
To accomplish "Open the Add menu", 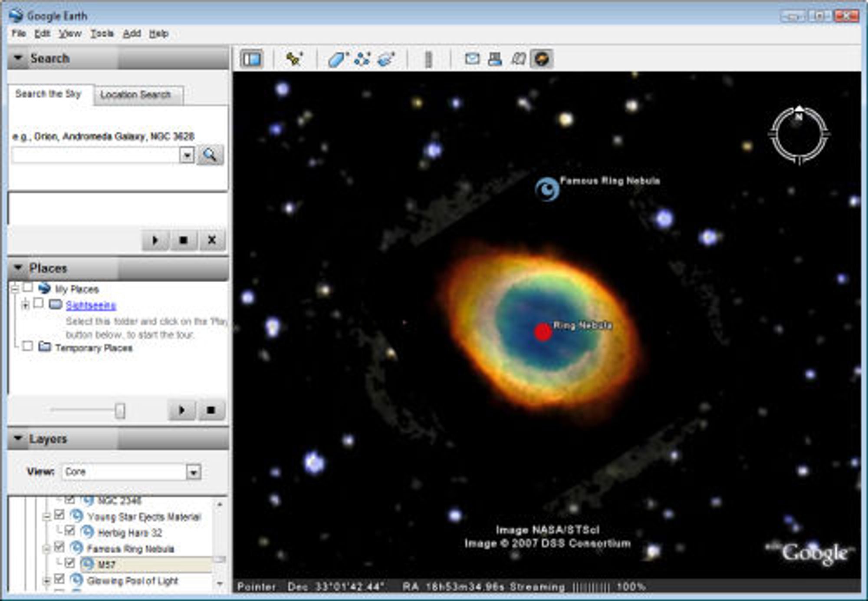I will click(x=132, y=33).
